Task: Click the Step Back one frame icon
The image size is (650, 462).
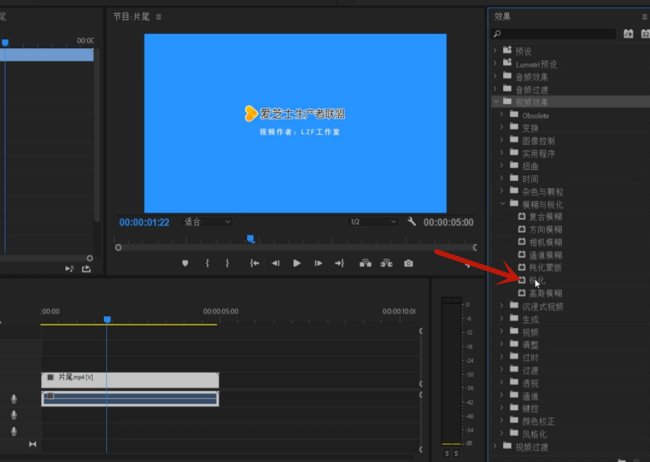Action: pyautogui.click(x=276, y=264)
